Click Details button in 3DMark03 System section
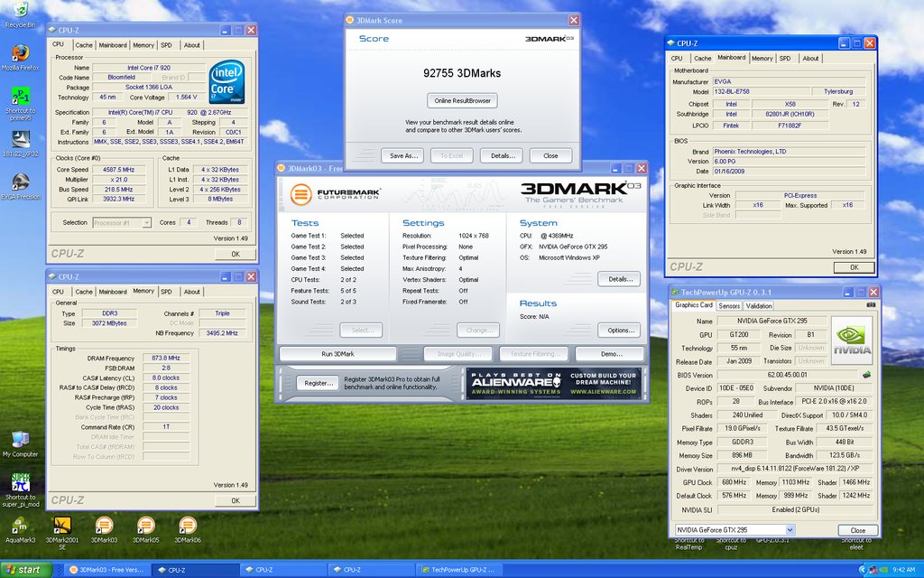924x578 pixels. click(x=621, y=279)
